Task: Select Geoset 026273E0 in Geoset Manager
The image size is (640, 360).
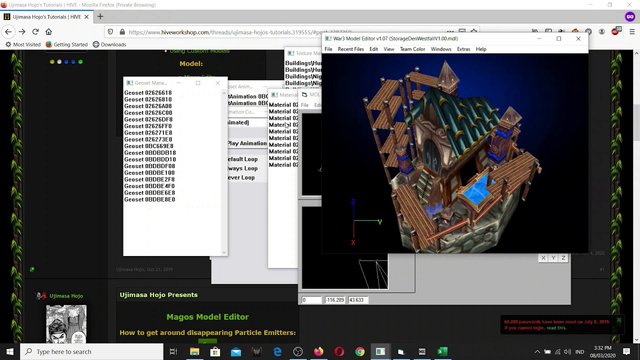Action: tap(148, 139)
